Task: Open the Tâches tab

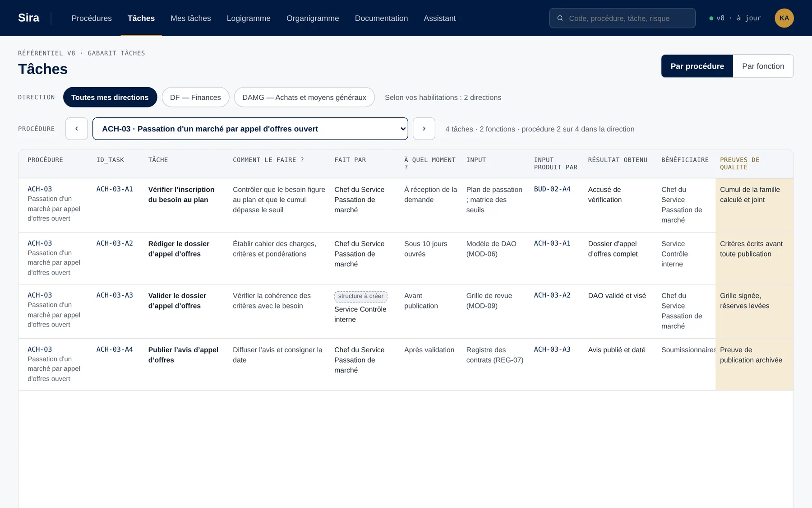Action: point(141,18)
